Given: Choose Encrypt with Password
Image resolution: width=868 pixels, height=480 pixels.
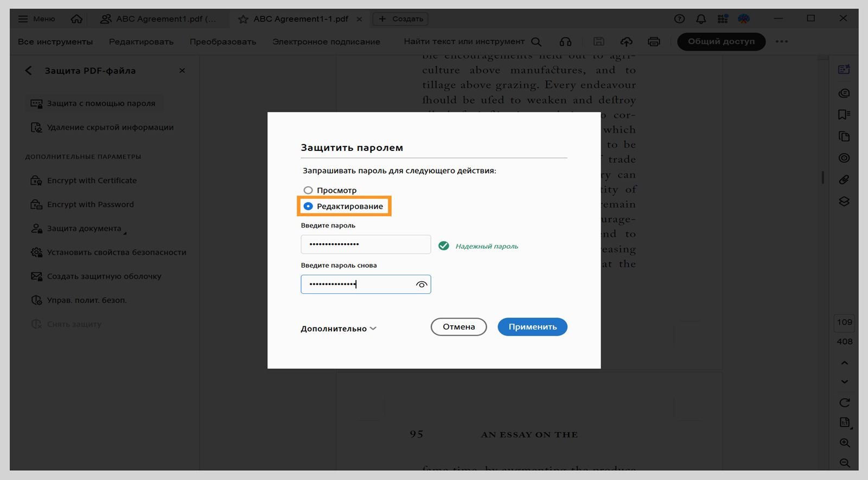Looking at the screenshot, I should tap(82, 205).
